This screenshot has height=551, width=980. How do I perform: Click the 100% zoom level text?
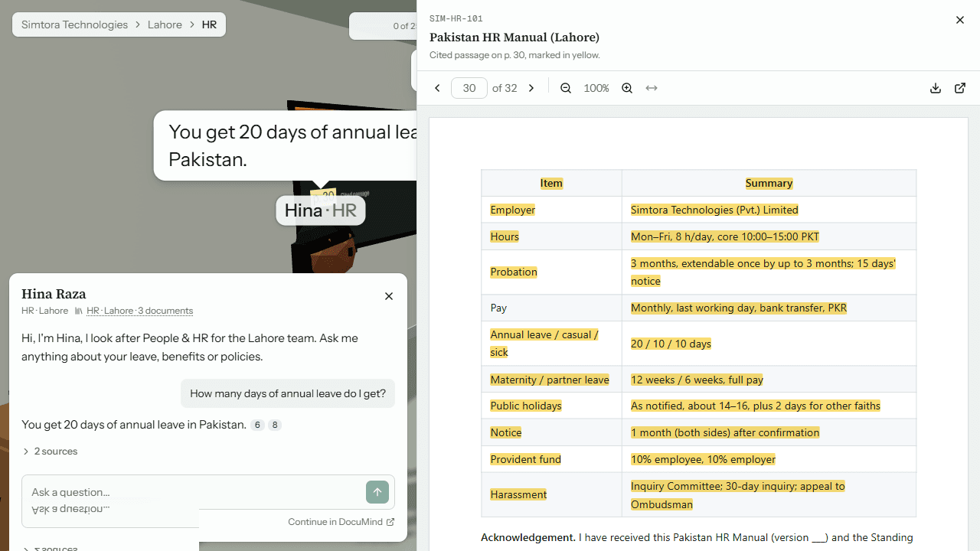pyautogui.click(x=596, y=88)
